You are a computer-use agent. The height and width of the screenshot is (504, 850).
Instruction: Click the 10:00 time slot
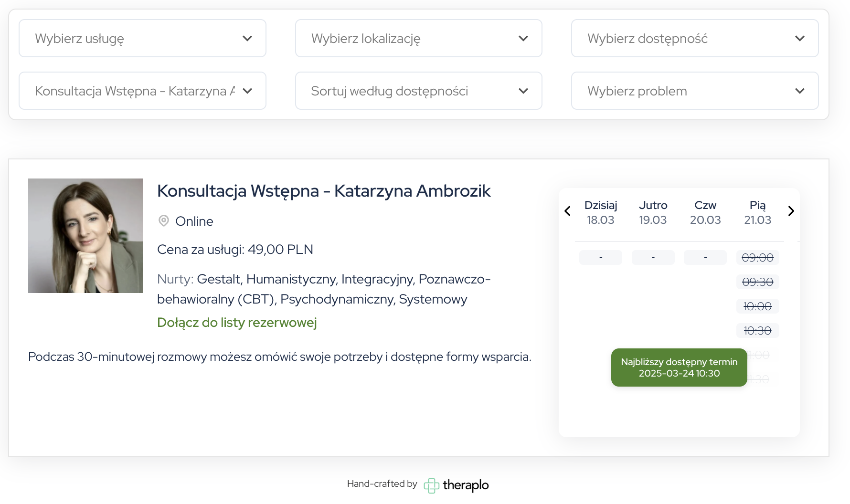pyautogui.click(x=757, y=306)
